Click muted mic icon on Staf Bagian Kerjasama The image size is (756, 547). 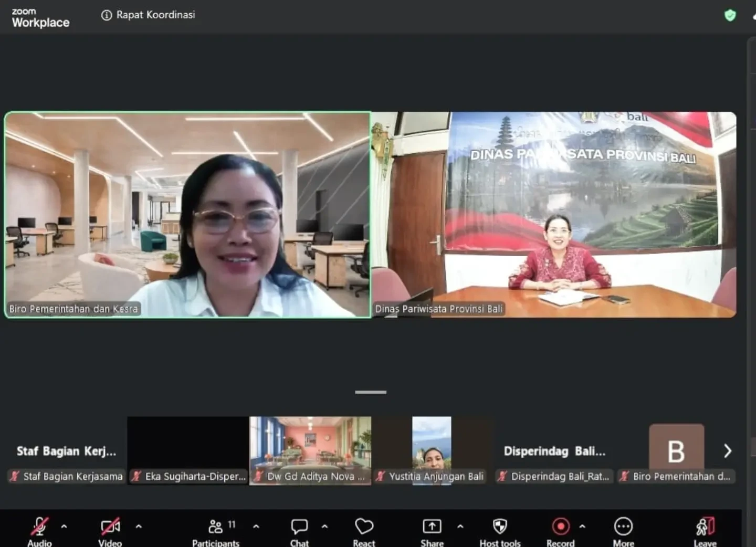[x=15, y=476]
